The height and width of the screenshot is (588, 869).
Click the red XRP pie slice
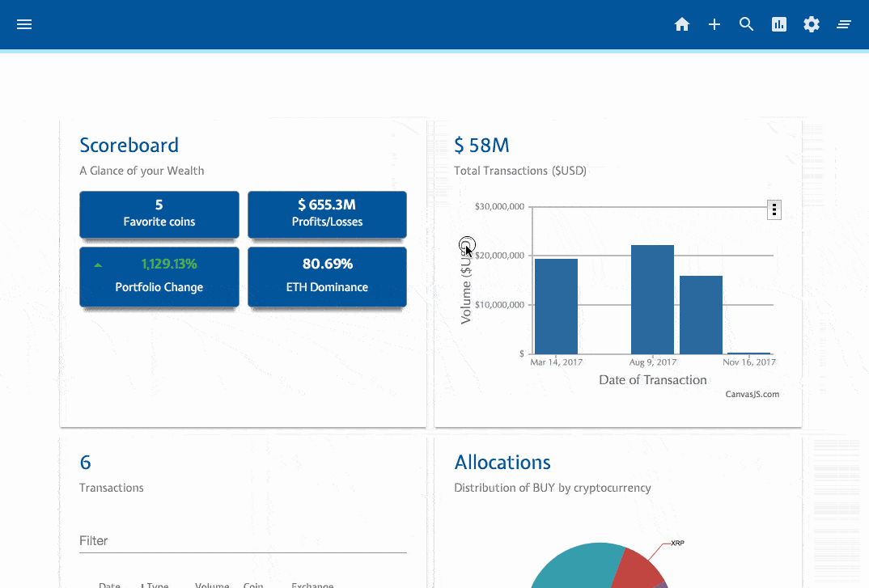(638, 569)
